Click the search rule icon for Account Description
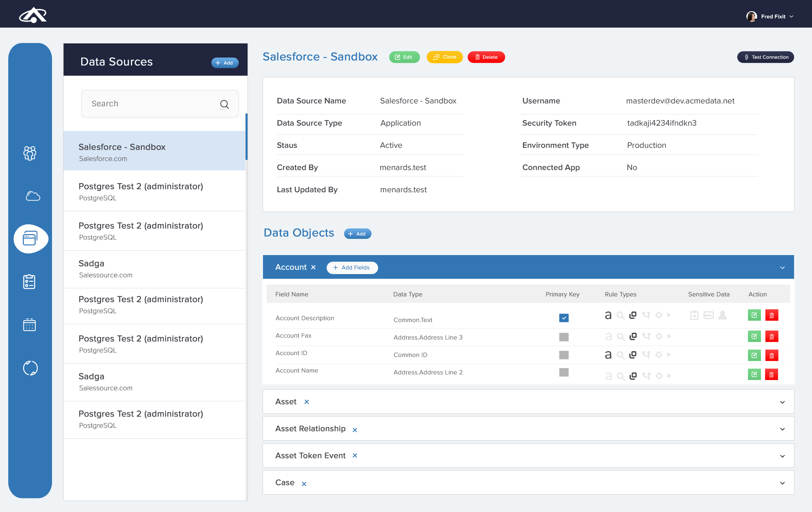 (x=620, y=315)
